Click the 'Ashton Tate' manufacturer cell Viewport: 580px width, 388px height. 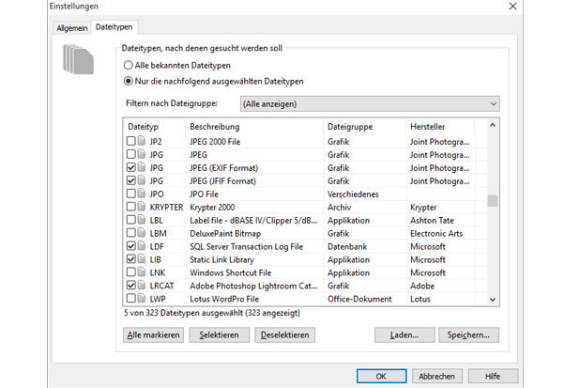coord(432,220)
